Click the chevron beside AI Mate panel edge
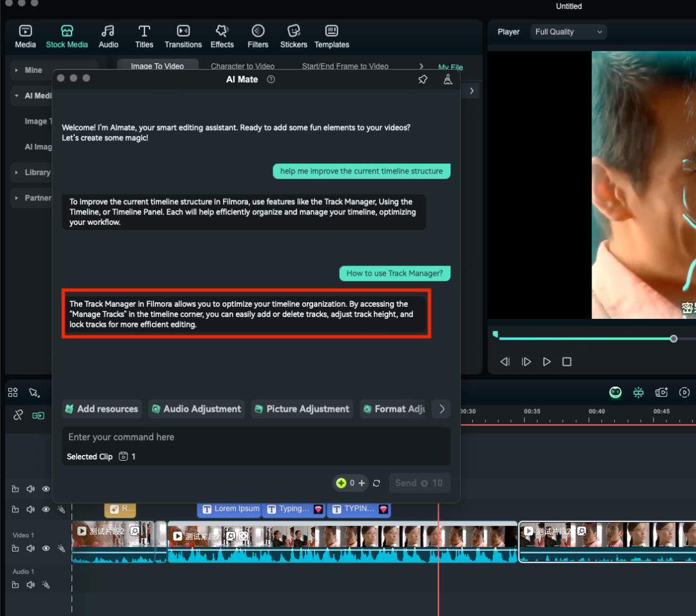Image resolution: width=696 pixels, height=616 pixels. [471, 91]
